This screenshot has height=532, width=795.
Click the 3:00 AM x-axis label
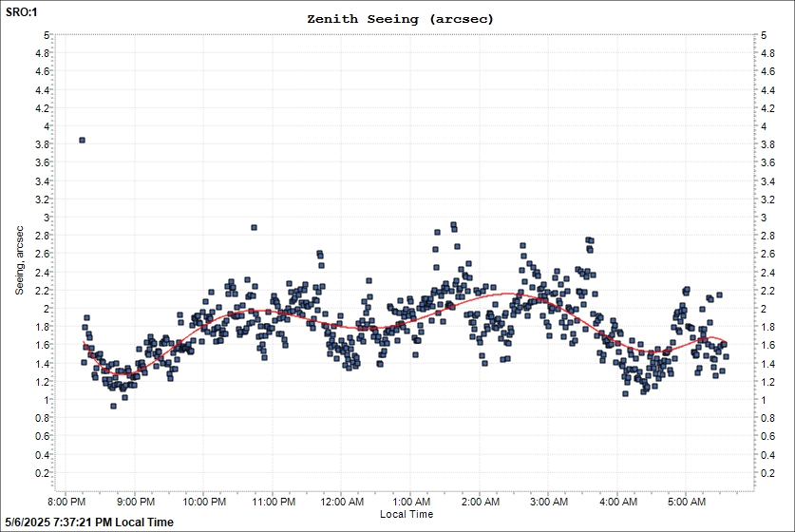click(549, 502)
